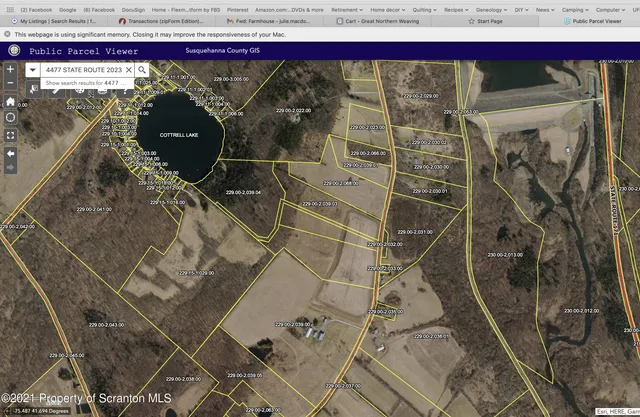Click the county seal logo

click(x=14, y=49)
